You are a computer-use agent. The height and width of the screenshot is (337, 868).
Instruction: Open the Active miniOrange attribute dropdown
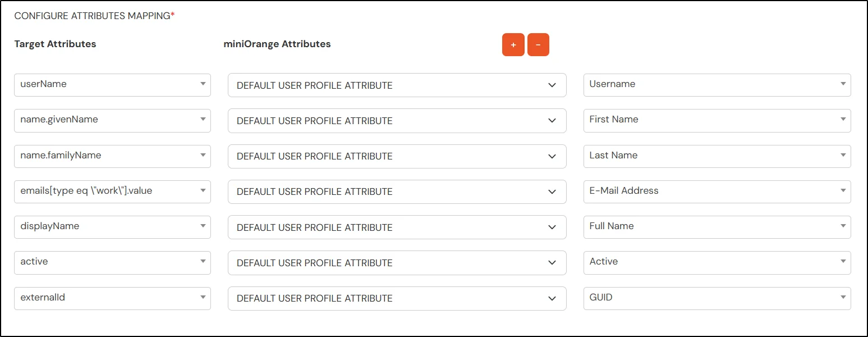coord(717,262)
